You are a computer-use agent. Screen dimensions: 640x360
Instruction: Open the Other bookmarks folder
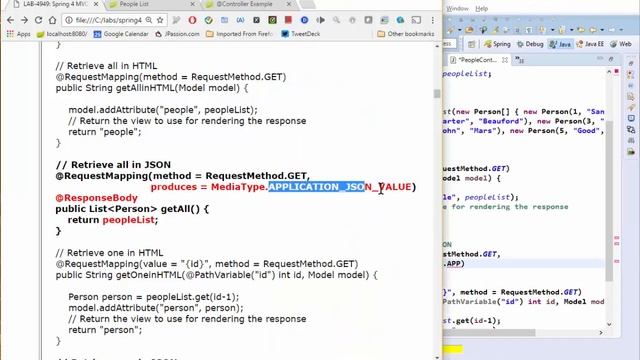[x=406, y=34]
